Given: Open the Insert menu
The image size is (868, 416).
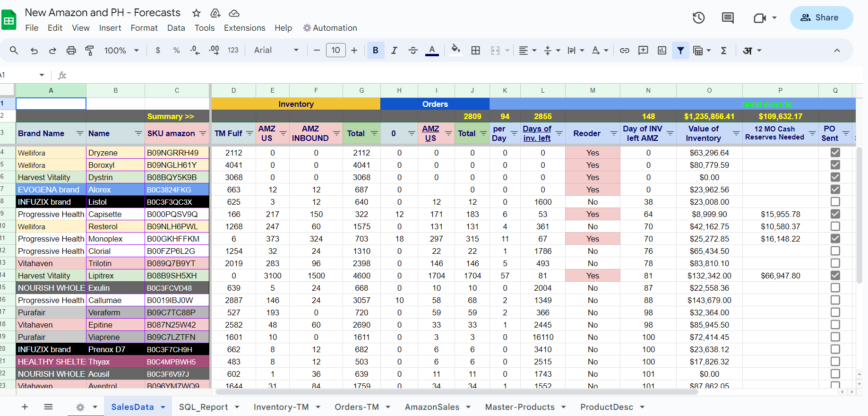Looking at the screenshot, I should [x=110, y=28].
